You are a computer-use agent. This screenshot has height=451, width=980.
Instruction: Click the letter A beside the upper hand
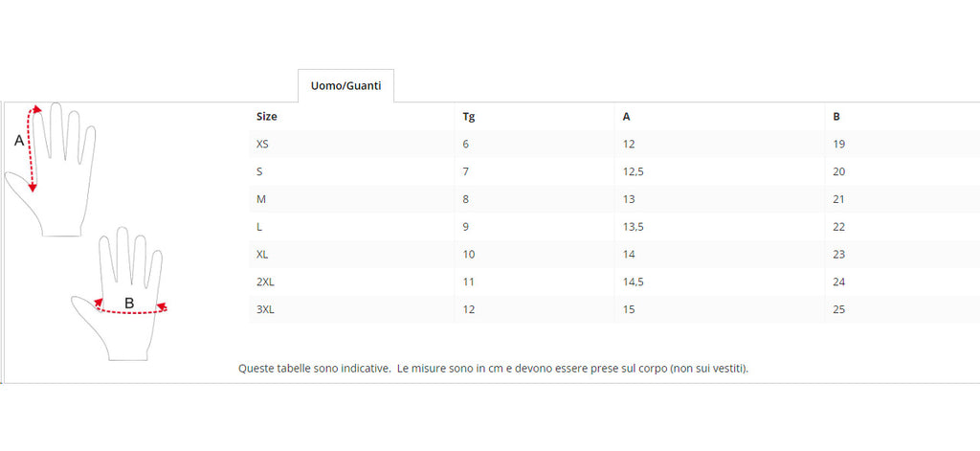pos(18,141)
